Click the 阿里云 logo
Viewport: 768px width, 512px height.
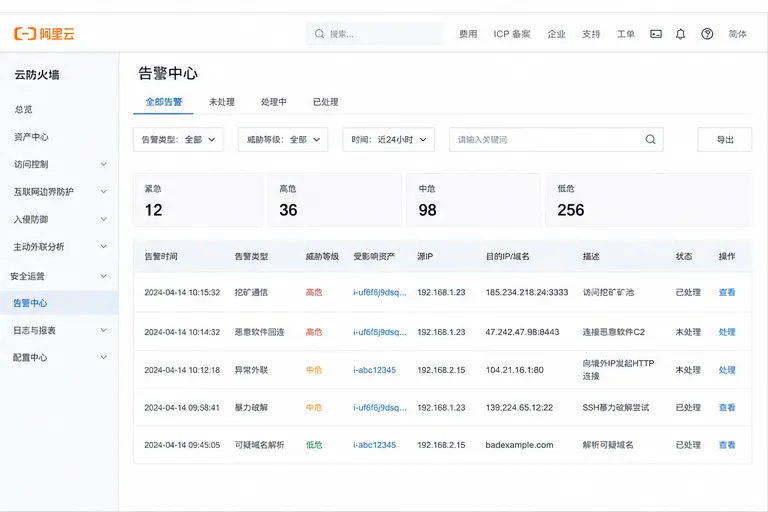tap(44, 34)
